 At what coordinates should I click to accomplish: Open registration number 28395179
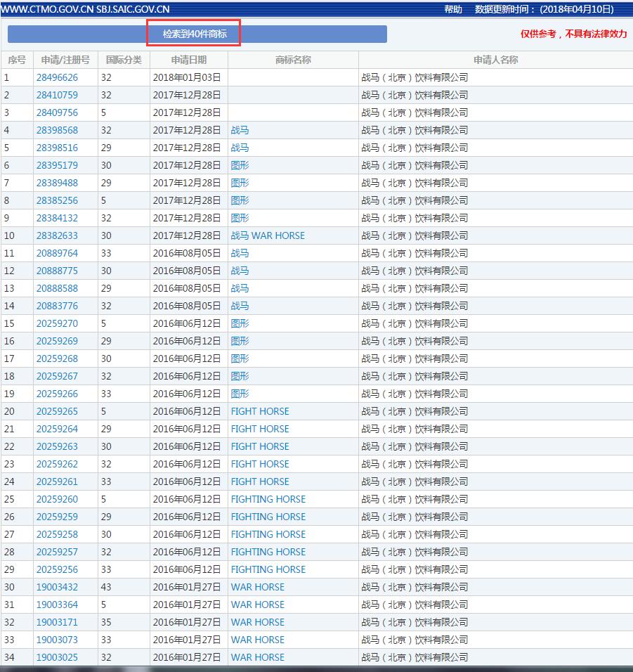point(57,165)
